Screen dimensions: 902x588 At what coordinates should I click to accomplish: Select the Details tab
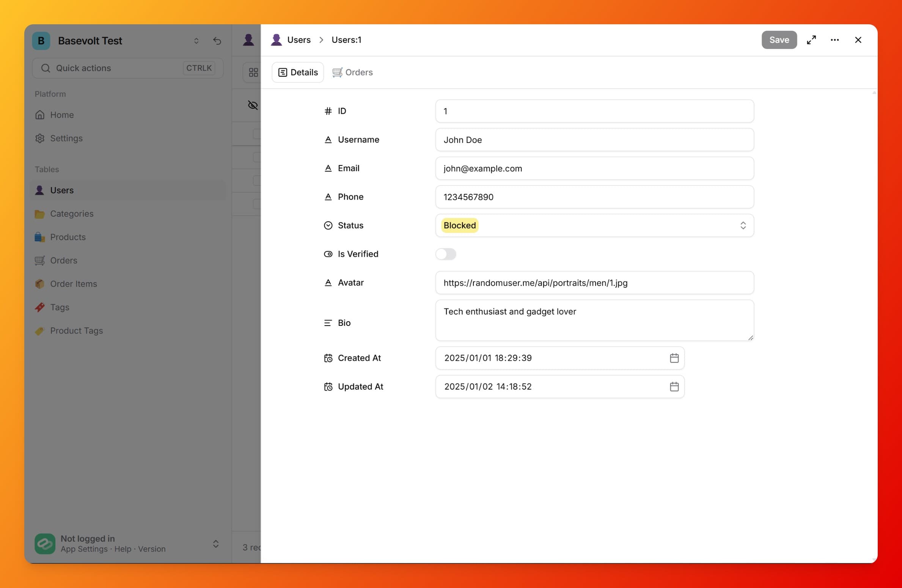coord(297,72)
